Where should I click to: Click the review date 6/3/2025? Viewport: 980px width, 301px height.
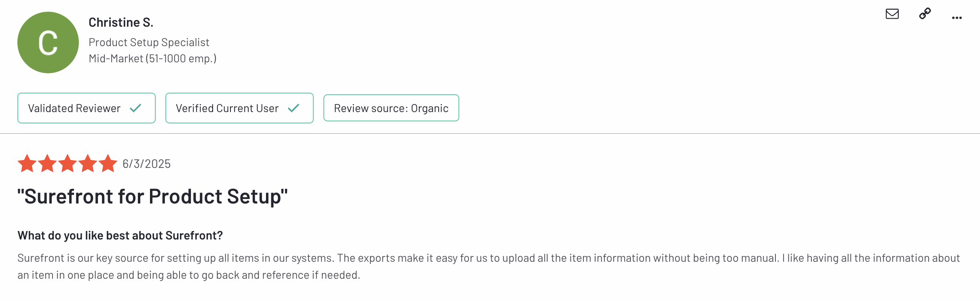coord(146,164)
